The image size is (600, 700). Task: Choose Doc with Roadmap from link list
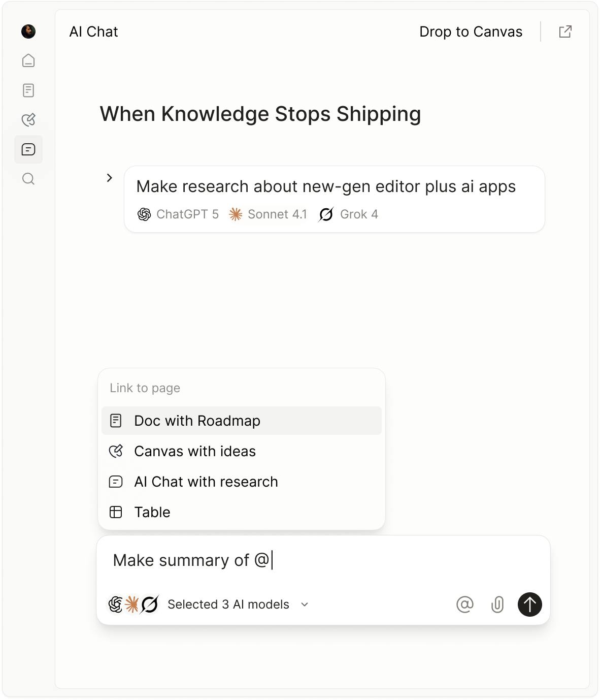[242, 421]
